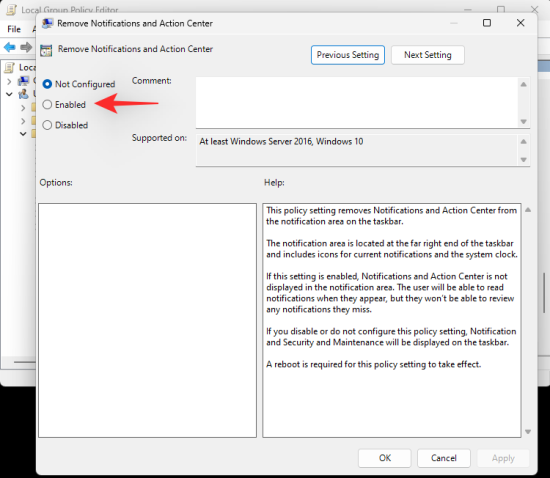This screenshot has height=478, width=550.
Task: Click inside the Comment text box
Action: pos(357,102)
